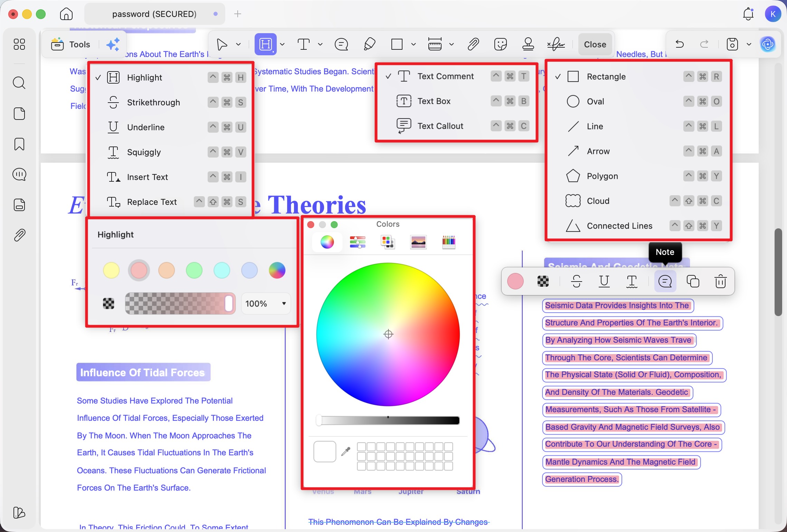Click the brightness slider in Colors window
Image resolution: width=787 pixels, height=532 pixels.
pyautogui.click(x=388, y=420)
